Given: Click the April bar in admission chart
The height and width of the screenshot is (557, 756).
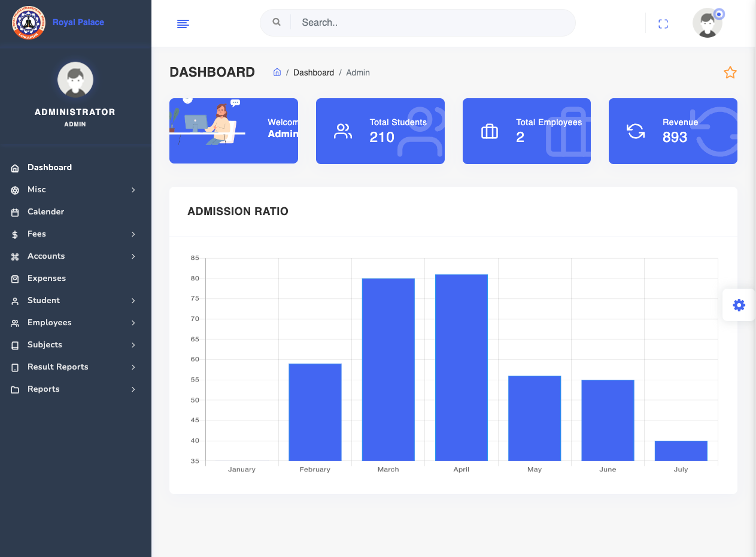Looking at the screenshot, I should pyautogui.click(x=461, y=367).
